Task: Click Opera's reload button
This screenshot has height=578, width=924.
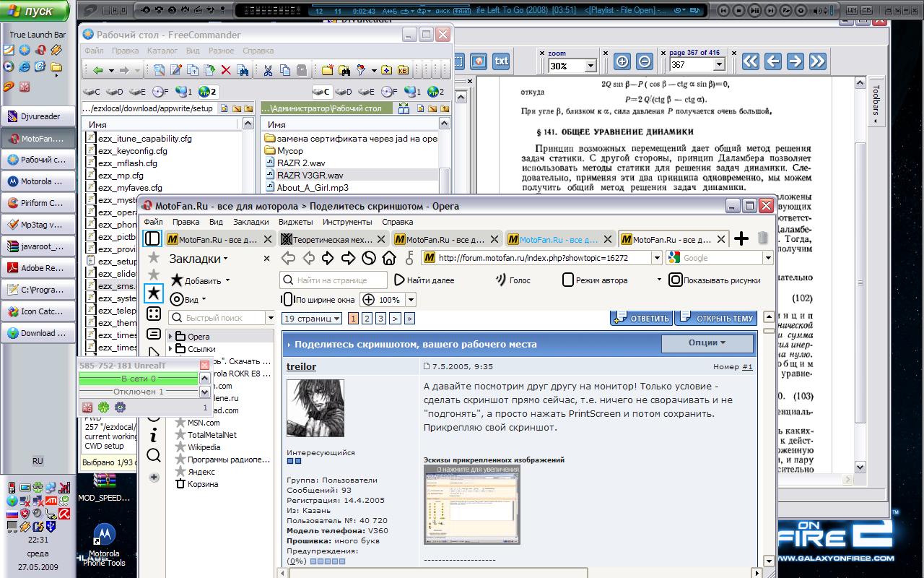Action: click(x=369, y=258)
